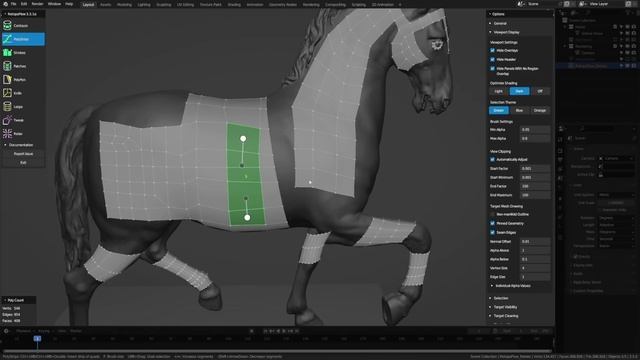Collapse the RetopoFlow tools panel header
The image size is (640, 360).
[x=23, y=14]
